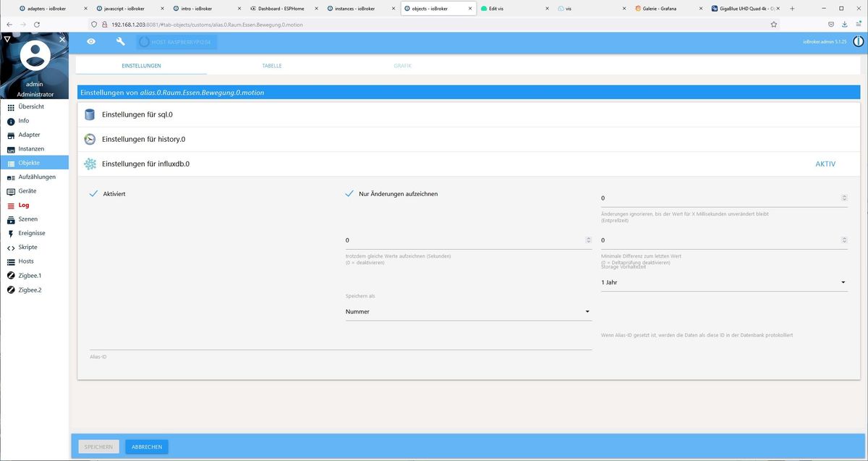Click the history.0 clock icon

(x=90, y=139)
